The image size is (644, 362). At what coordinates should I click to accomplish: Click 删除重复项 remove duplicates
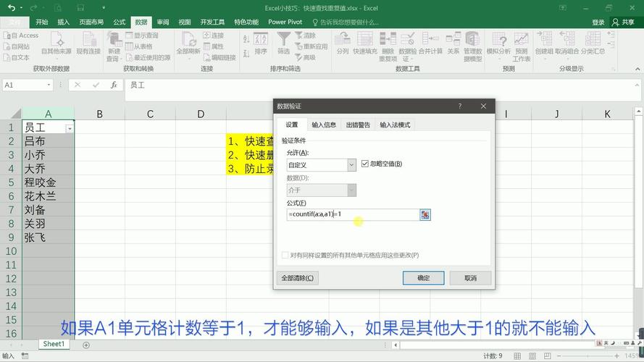click(388, 46)
